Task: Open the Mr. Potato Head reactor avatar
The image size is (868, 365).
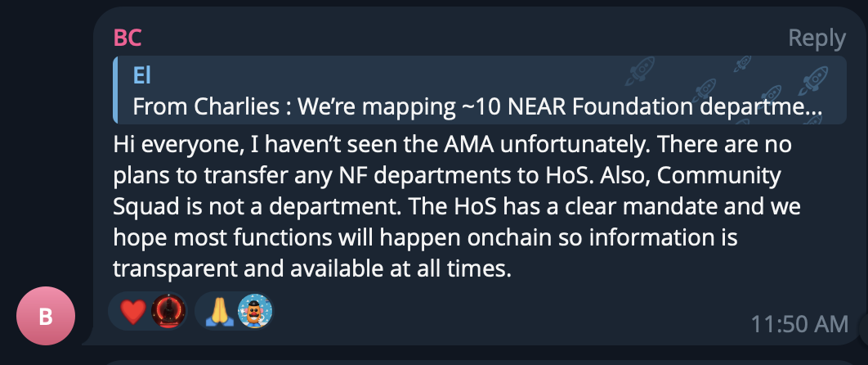Action: click(x=255, y=311)
